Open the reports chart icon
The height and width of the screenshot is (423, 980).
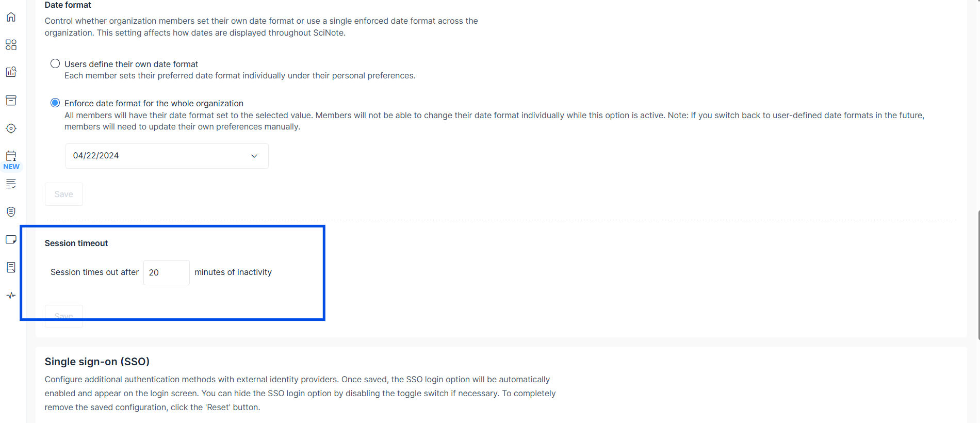[11, 72]
